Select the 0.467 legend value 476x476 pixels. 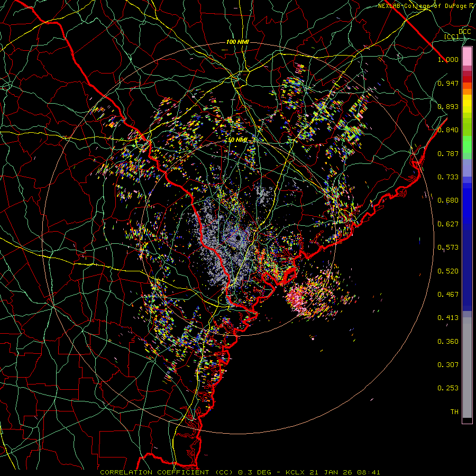tap(448, 295)
